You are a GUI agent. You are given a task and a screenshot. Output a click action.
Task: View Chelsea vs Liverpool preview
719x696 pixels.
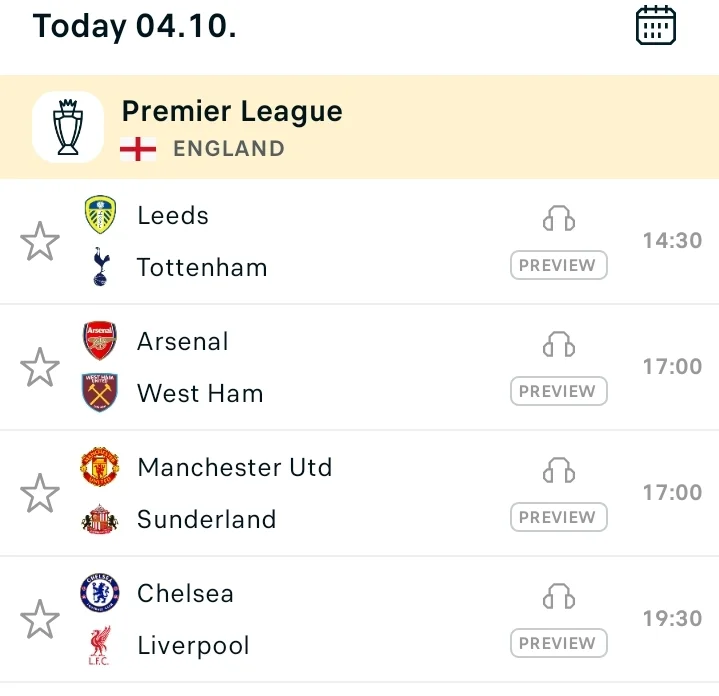(x=558, y=643)
